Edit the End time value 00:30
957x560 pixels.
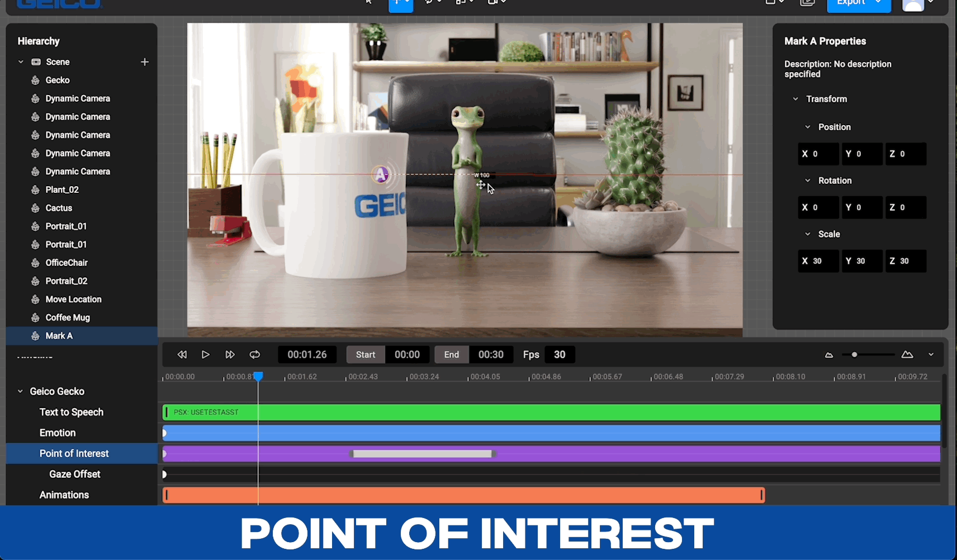[491, 355]
